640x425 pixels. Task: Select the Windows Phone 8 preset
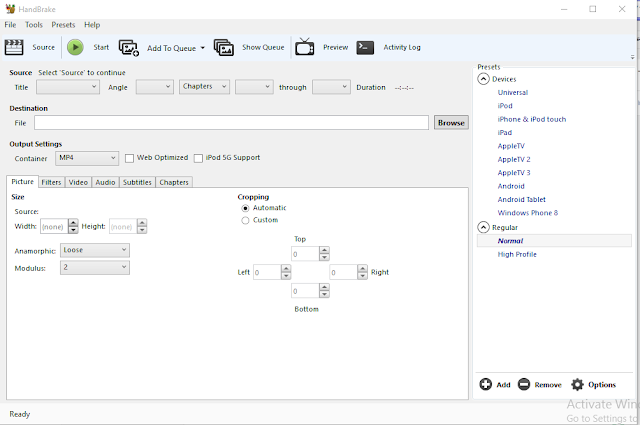click(x=528, y=213)
